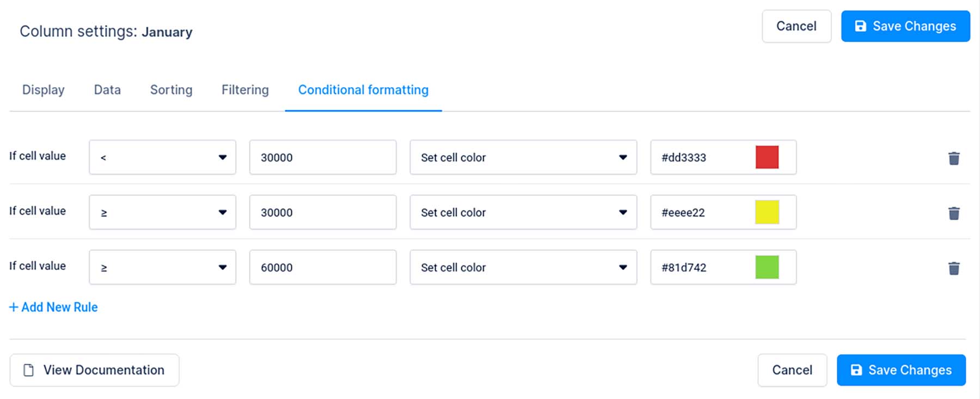
Task: Cancel the column settings changes
Action: point(796,26)
